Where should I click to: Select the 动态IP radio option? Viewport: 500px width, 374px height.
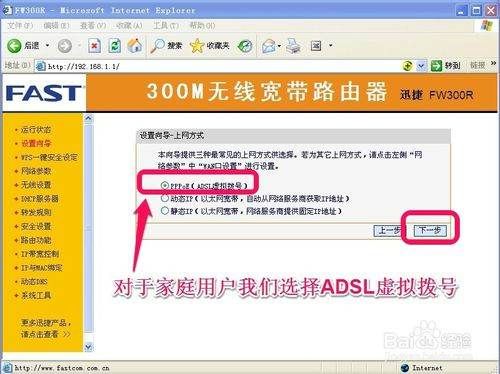coord(165,198)
